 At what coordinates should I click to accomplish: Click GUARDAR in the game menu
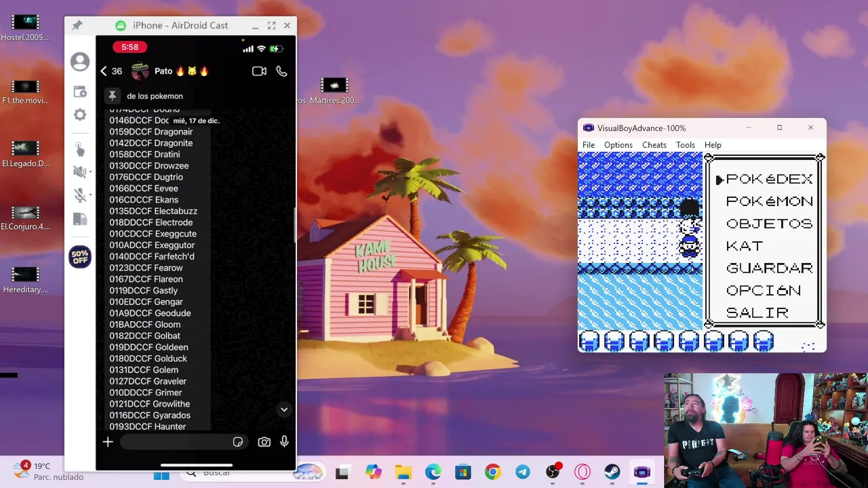click(769, 268)
